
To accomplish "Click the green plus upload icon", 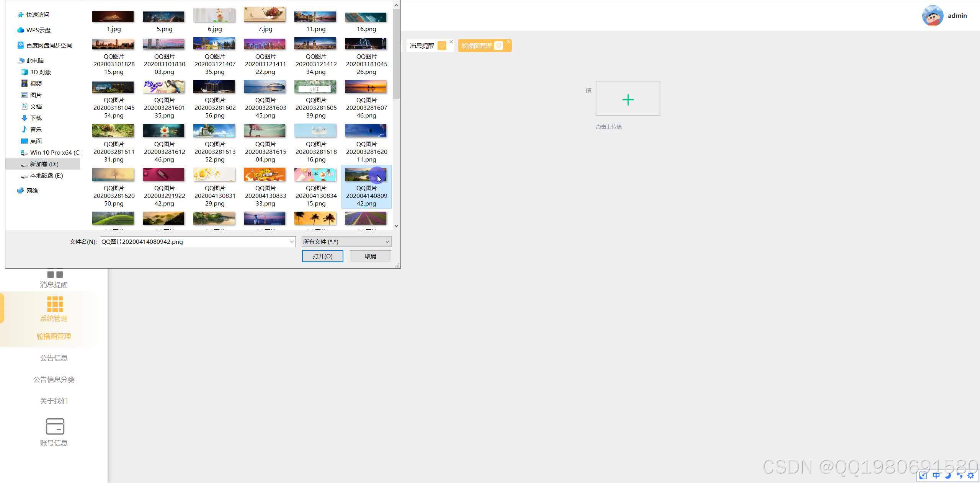I will tap(628, 100).
